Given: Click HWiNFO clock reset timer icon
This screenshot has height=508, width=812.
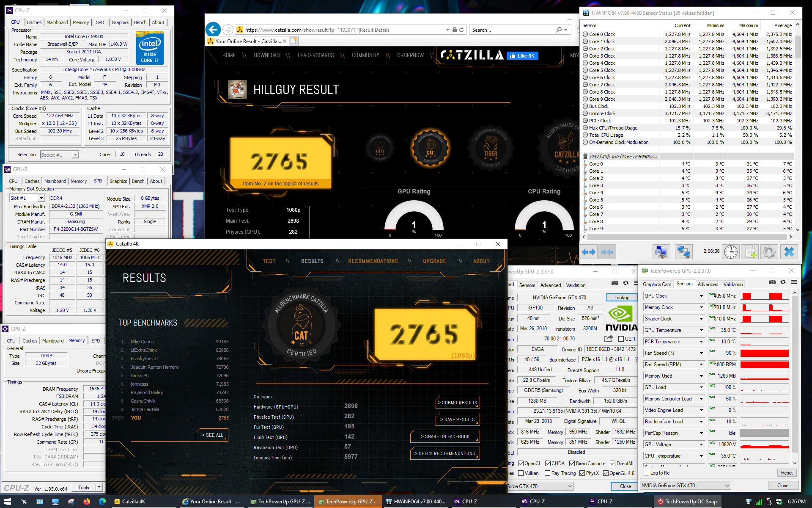Looking at the screenshot, I should tap(730, 252).
